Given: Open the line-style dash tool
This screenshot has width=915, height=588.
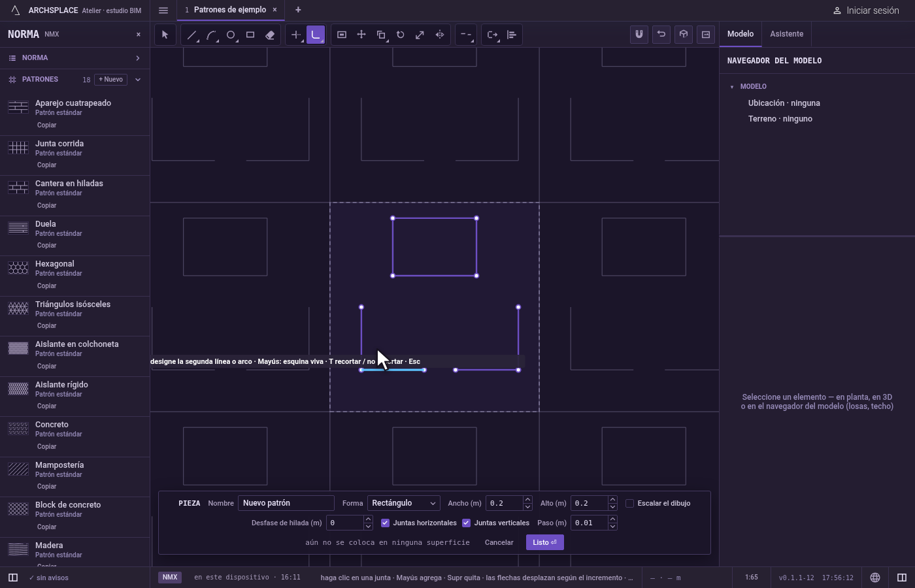Looking at the screenshot, I should coord(466,35).
